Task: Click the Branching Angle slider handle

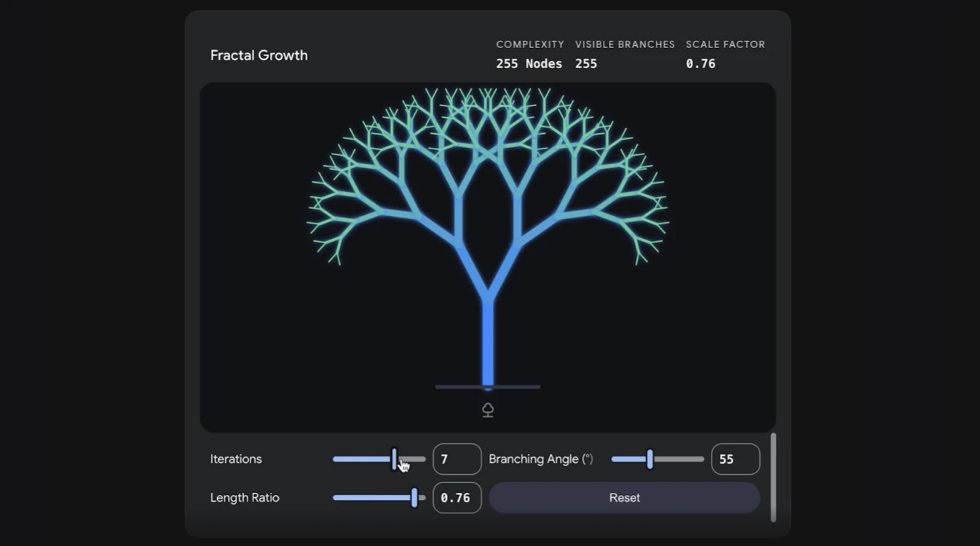Action: 649,459
